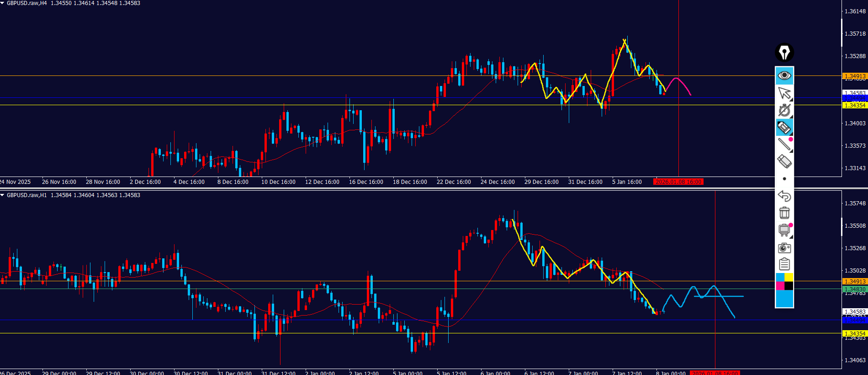Click the red date marker on H4 time axis
868x375 pixels.
(678, 182)
